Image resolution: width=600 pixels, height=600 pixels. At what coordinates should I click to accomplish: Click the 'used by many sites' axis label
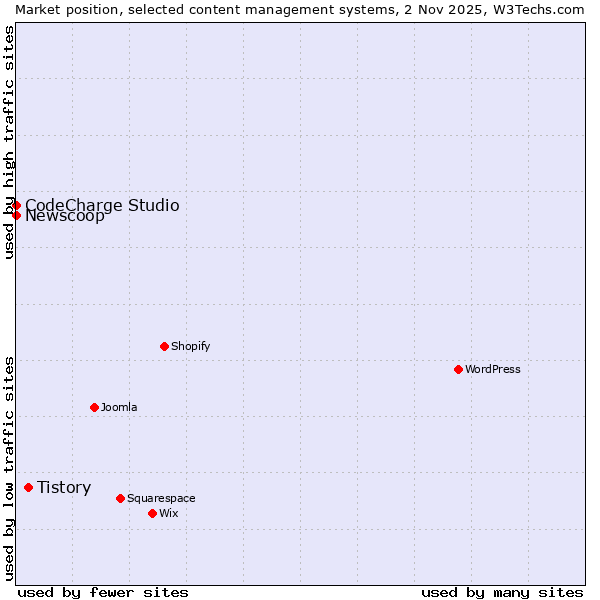coord(502,592)
